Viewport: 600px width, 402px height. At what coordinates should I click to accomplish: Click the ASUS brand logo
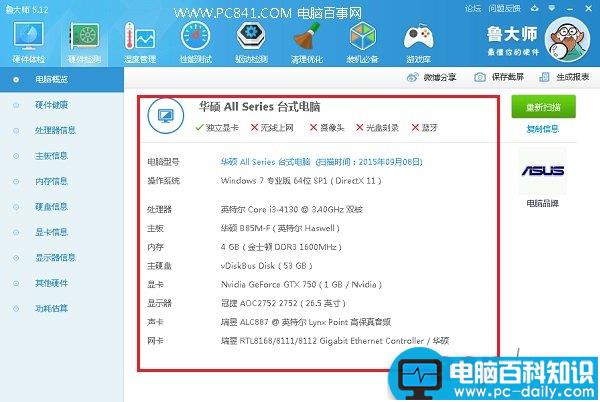coord(543,171)
